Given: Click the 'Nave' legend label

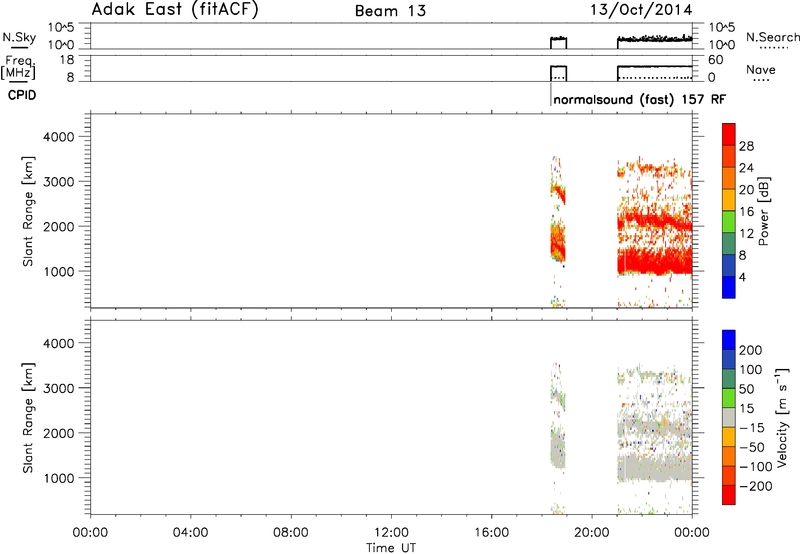Looking at the screenshot, I should 761,69.
